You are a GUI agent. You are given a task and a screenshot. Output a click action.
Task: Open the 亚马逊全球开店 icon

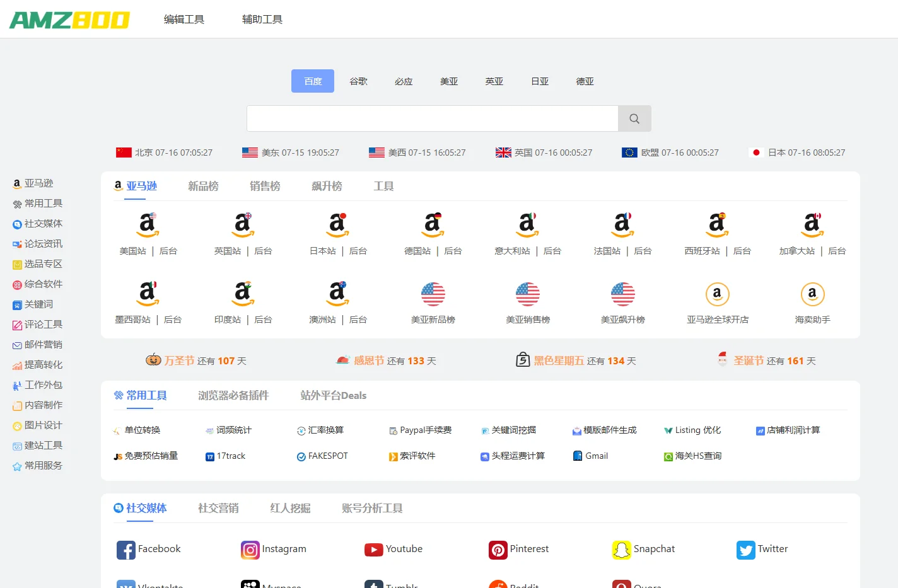tap(718, 294)
